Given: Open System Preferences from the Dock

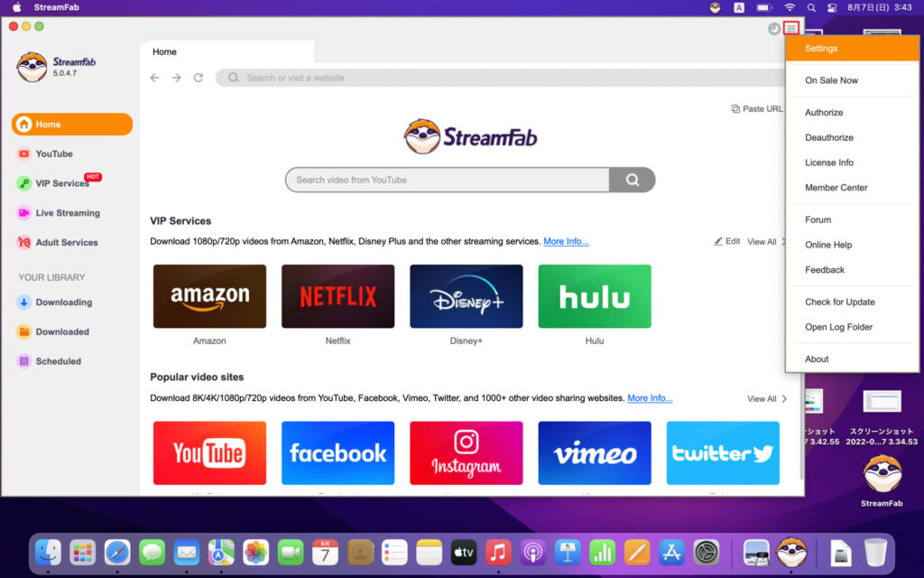Looking at the screenshot, I should tap(706, 553).
